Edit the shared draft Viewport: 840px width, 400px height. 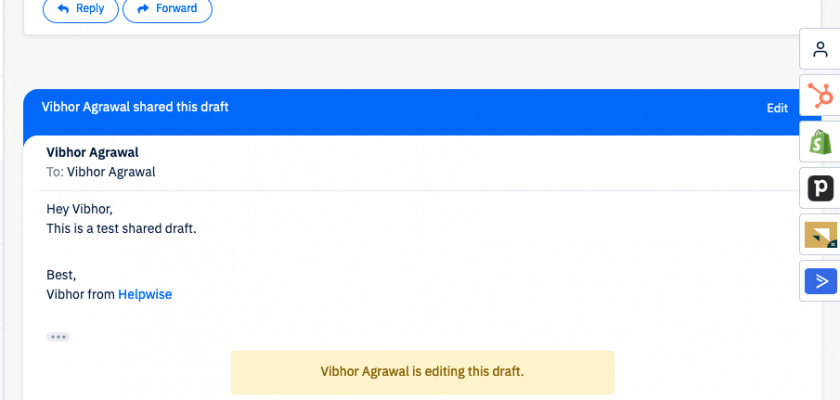pyautogui.click(x=777, y=108)
